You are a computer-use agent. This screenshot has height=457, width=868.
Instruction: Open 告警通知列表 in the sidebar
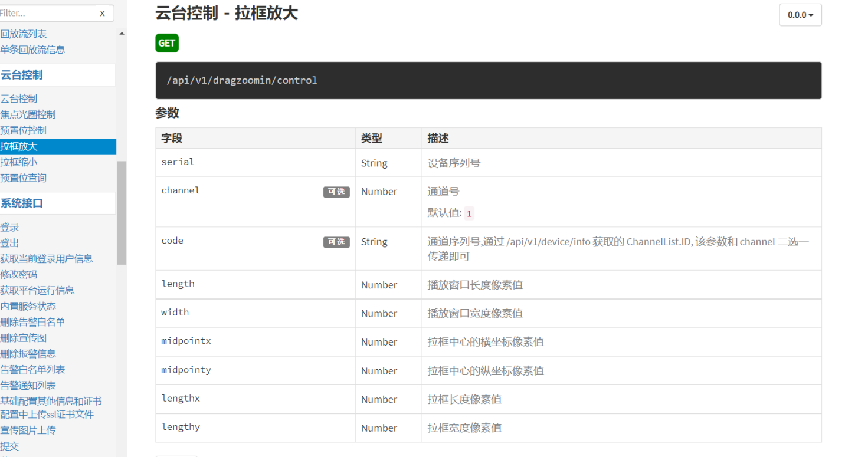tap(28, 386)
